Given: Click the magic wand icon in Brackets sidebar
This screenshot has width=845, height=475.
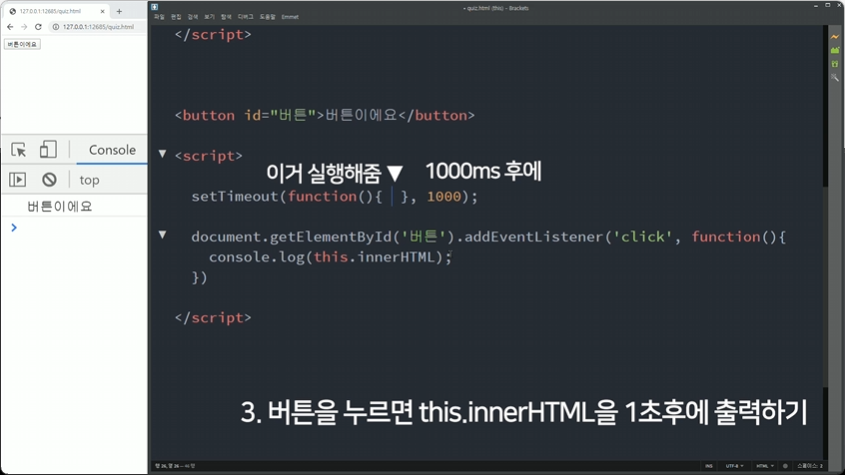Looking at the screenshot, I should pos(835,77).
